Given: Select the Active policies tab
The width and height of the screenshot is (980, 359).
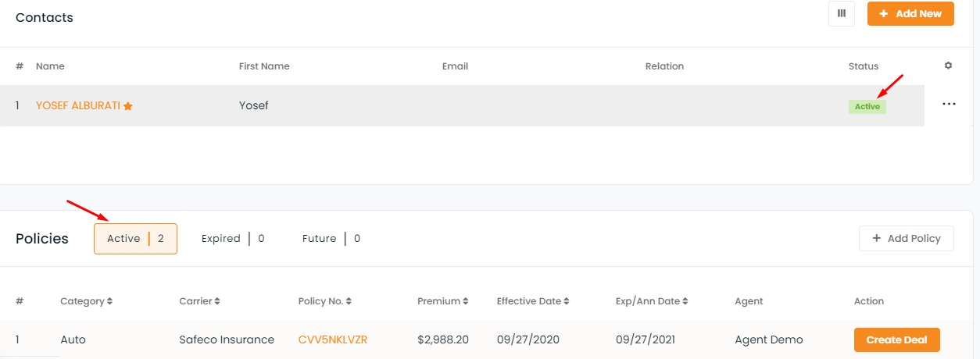Looking at the screenshot, I should [135, 239].
